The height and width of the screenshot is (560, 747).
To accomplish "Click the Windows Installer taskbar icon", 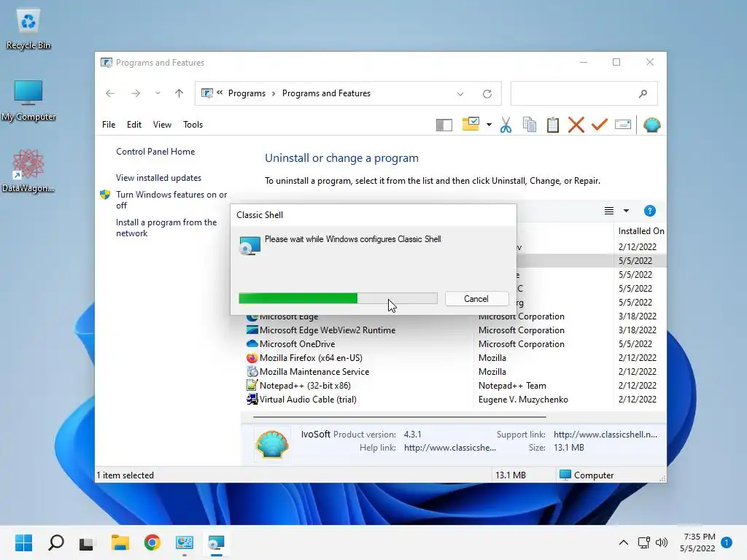I will point(216,542).
